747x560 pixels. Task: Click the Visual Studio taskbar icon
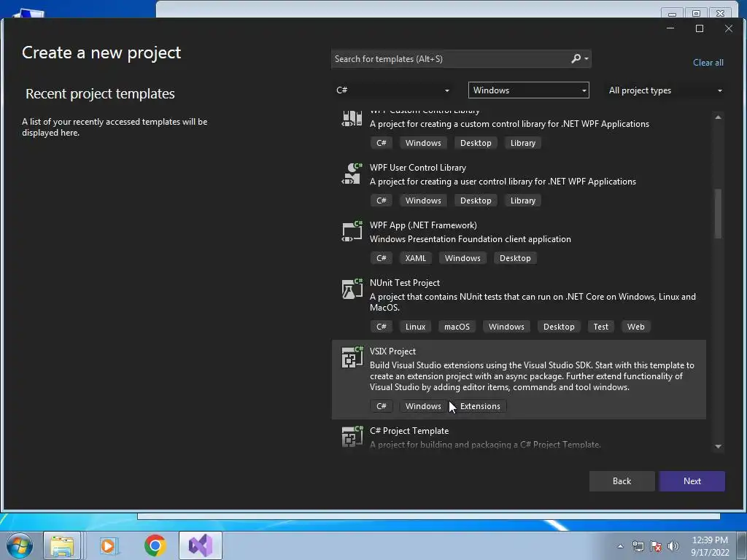coord(201,545)
